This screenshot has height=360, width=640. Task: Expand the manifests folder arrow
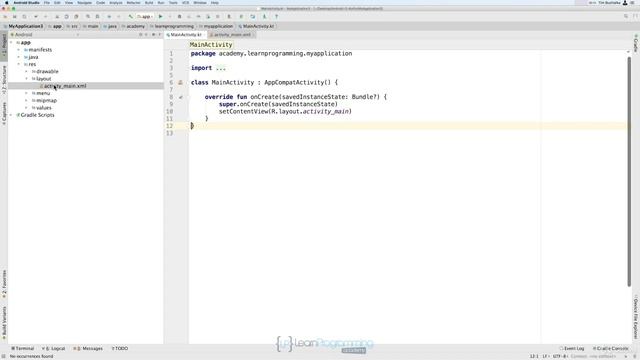point(19,50)
